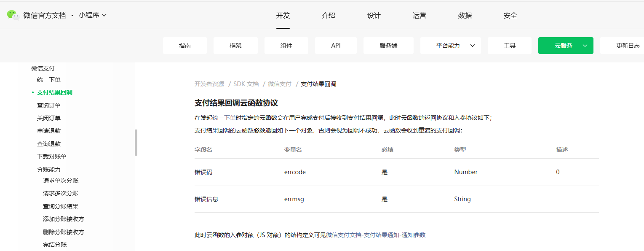Follow the inline 统一下单 link

224,118
